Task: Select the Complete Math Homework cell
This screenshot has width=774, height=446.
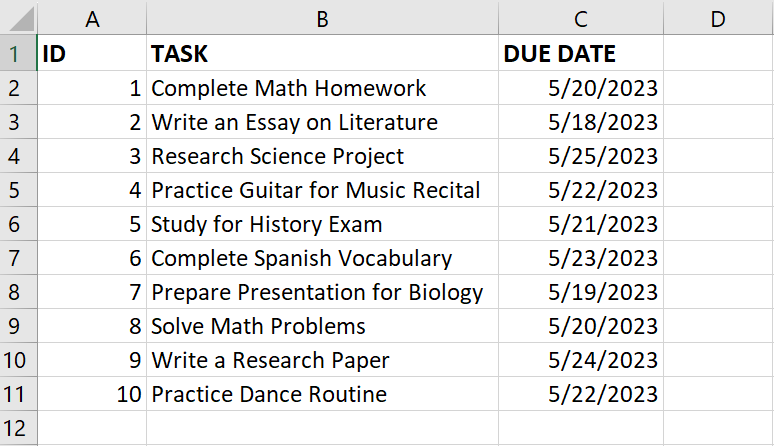Action: tap(322, 88)
